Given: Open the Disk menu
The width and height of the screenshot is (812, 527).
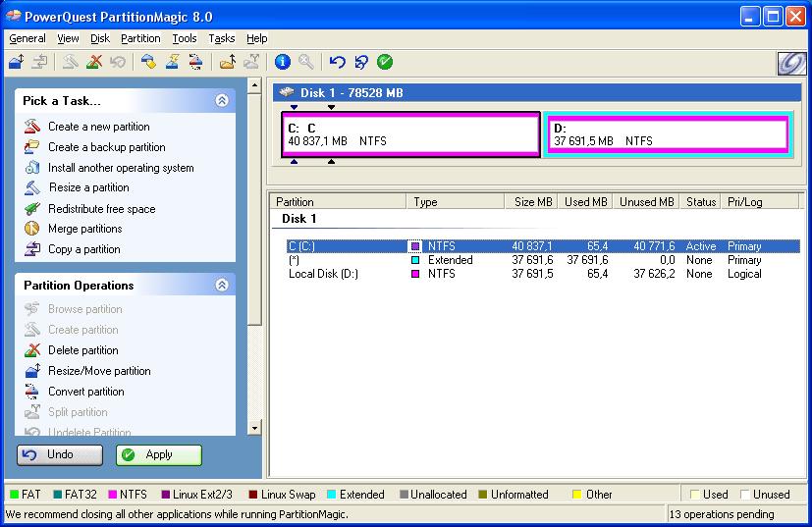Looking at the screenshot, I should [x=100, y=38].
